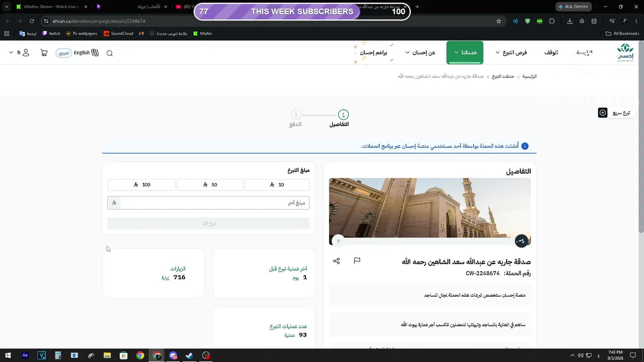Click the taskbar clock showing 7:43 PM
644x362 pixels.
click(615, 355)
